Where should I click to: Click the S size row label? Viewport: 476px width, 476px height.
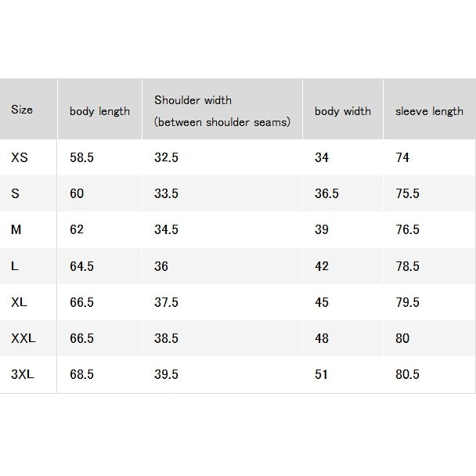click(15, 193)
